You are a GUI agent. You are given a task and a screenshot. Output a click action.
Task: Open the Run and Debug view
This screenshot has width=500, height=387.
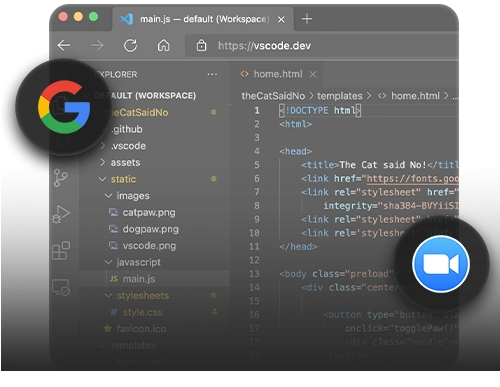point(61,214)
